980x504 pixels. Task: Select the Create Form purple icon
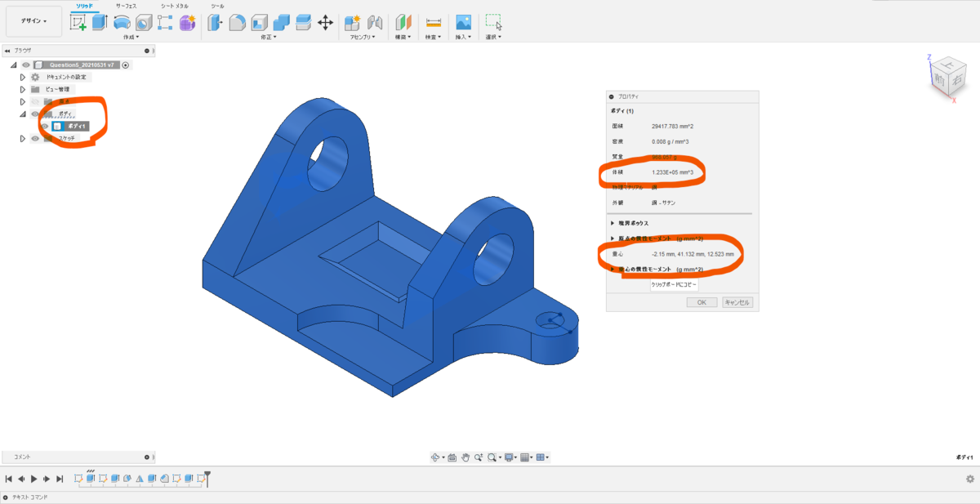click(188, 22)
